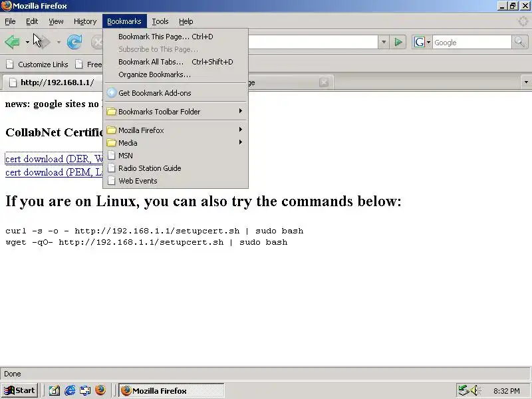Click the green Go arrow beside the address bar

[x=398, y=43]
